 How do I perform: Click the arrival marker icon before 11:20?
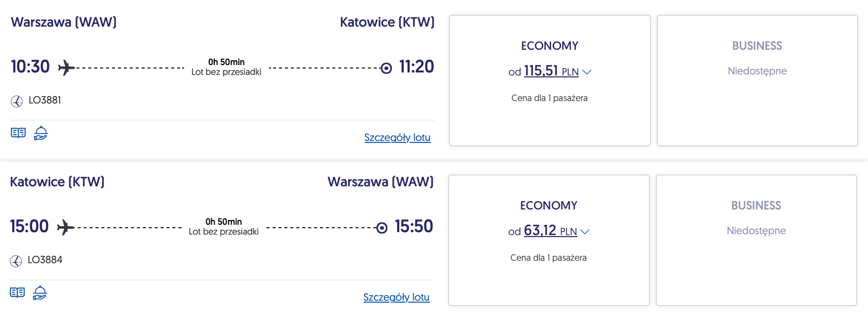click(x=386, y=68)
